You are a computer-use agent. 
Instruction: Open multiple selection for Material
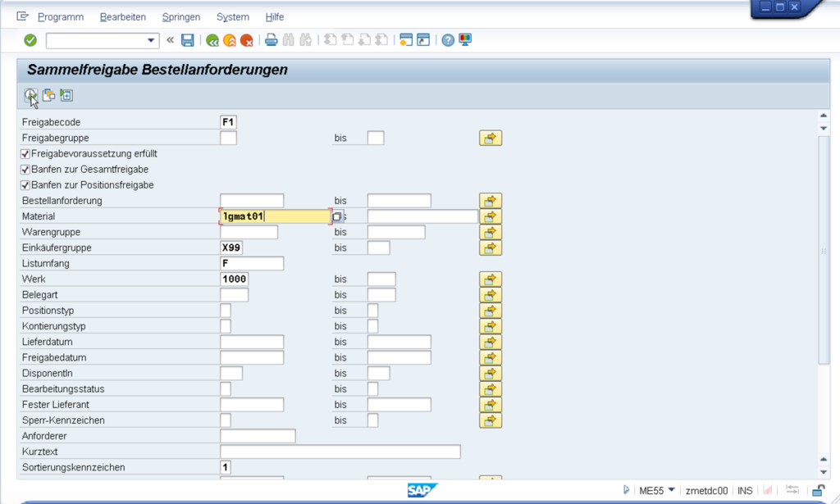(491, 216)
